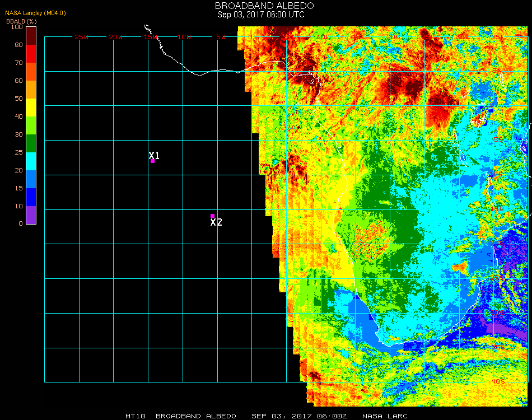The image size is (532, 420).
Task: Click the '20W' longitude label
Action: click(116, 37)
